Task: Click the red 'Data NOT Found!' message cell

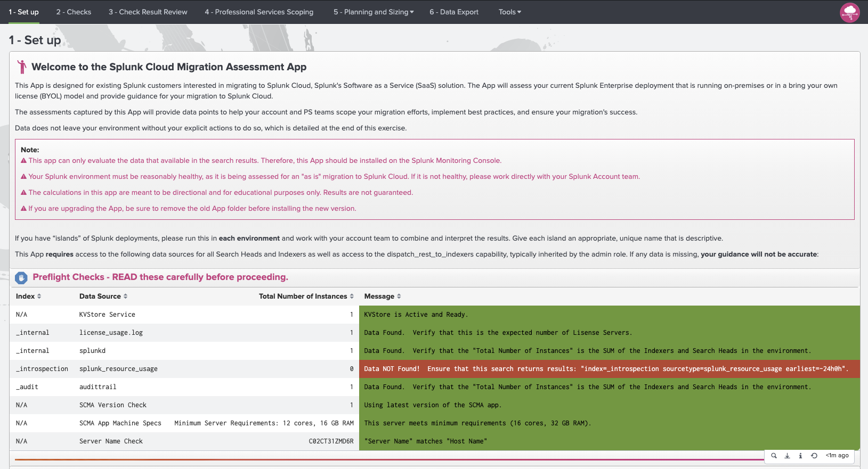Action: coord(610,369)
